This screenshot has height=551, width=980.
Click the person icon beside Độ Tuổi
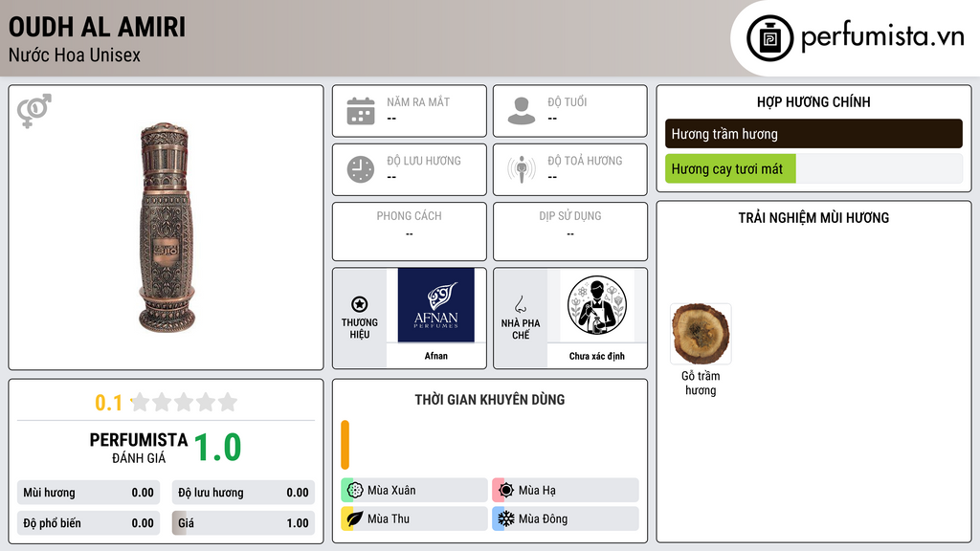click(522, 111)
